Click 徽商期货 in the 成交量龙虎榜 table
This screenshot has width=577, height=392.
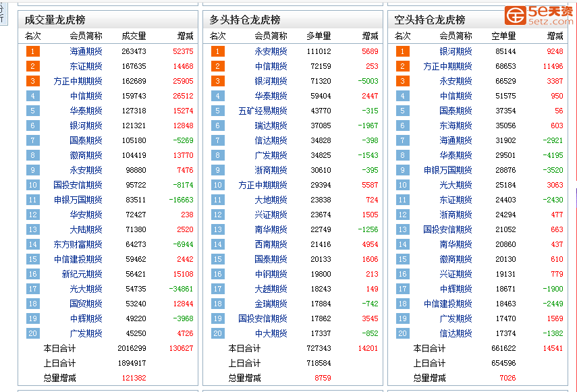click(x=86, y=155)
